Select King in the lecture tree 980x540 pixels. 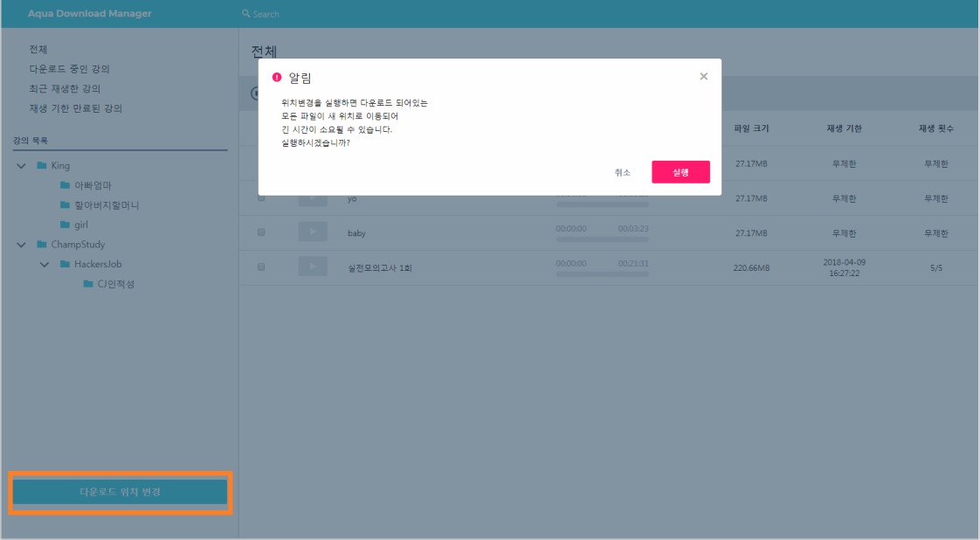[x=60, y=166]
